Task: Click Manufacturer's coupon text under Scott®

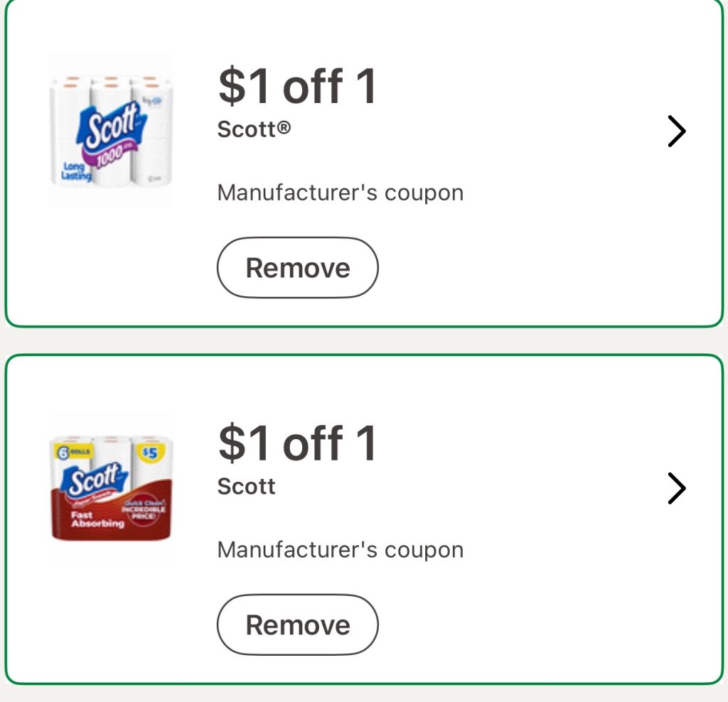Action: point(340,193)
